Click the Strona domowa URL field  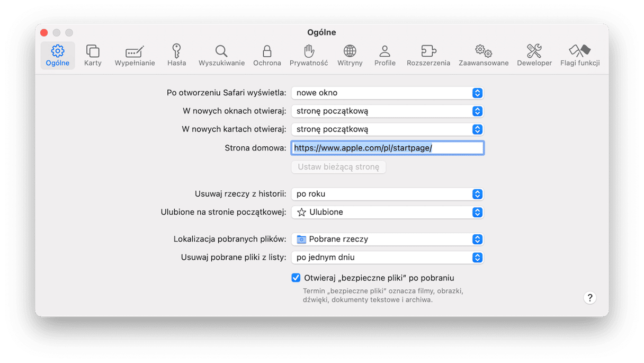click(x=387, y=148)
